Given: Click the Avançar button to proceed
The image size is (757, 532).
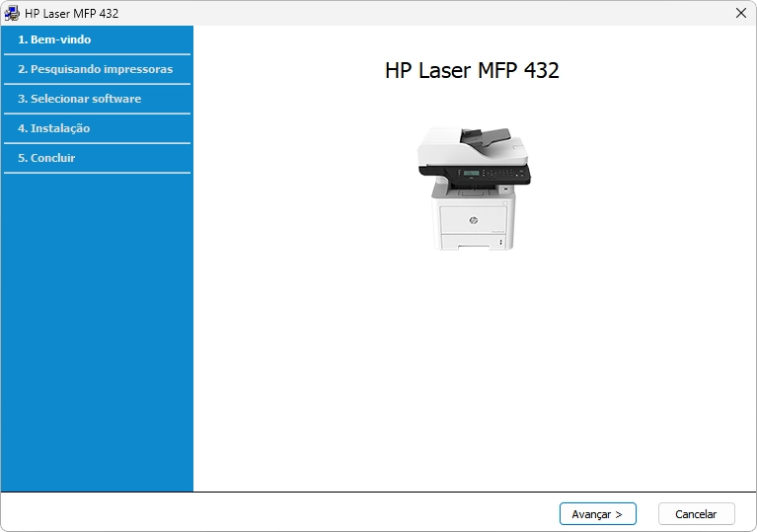Looking at the screenshot, I should pos(598,514).
